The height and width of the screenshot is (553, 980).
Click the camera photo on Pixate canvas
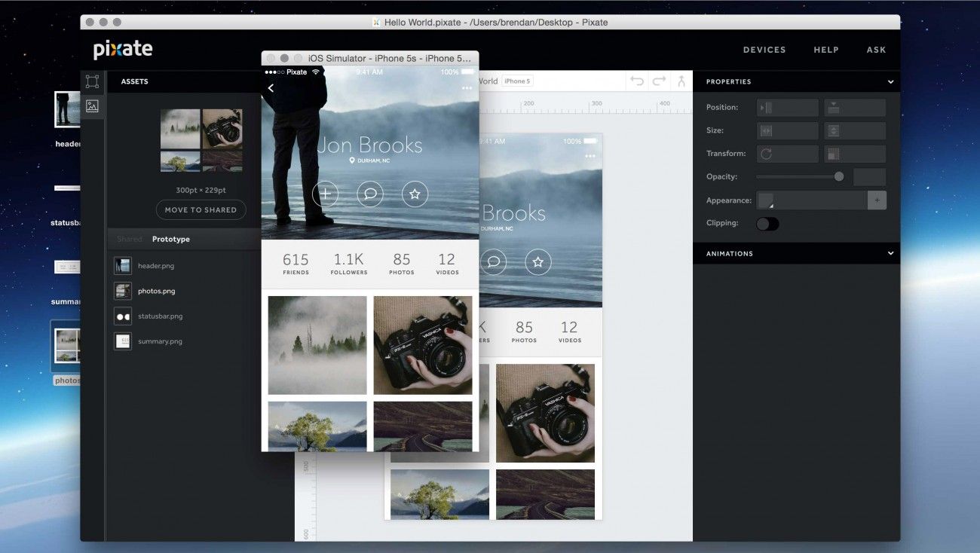[x=545, y=413]
